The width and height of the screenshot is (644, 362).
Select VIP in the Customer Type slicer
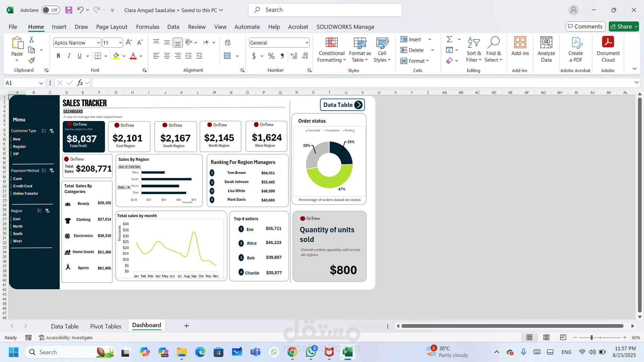point(16,154)
